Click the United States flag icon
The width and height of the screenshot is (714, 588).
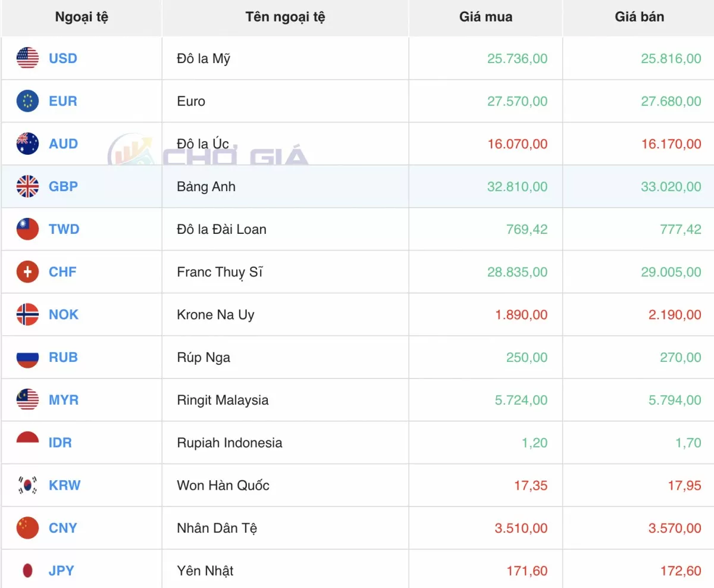[27, 58]
